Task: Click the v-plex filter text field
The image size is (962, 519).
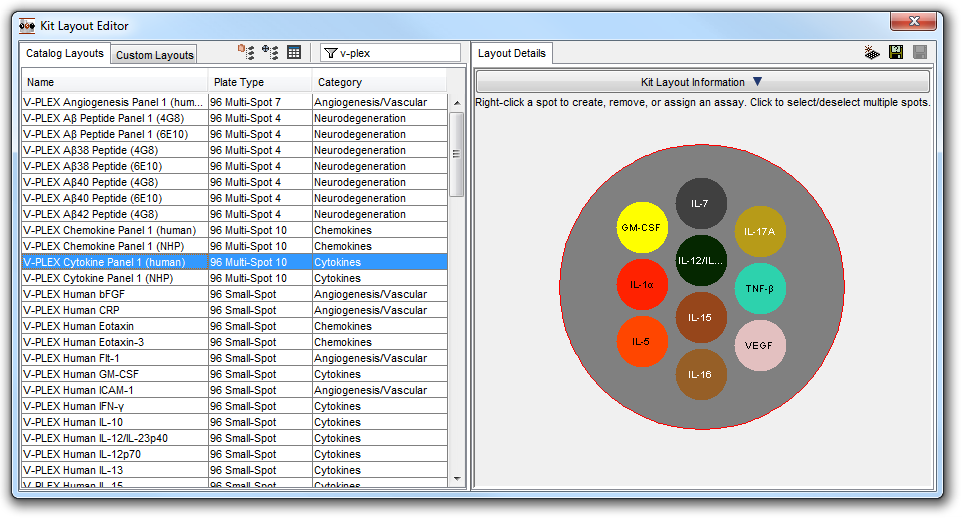Action: click(398, 53)
